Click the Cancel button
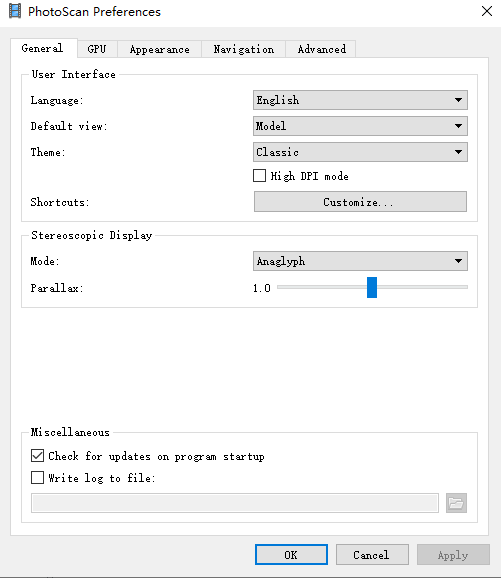 coord(372,554)
